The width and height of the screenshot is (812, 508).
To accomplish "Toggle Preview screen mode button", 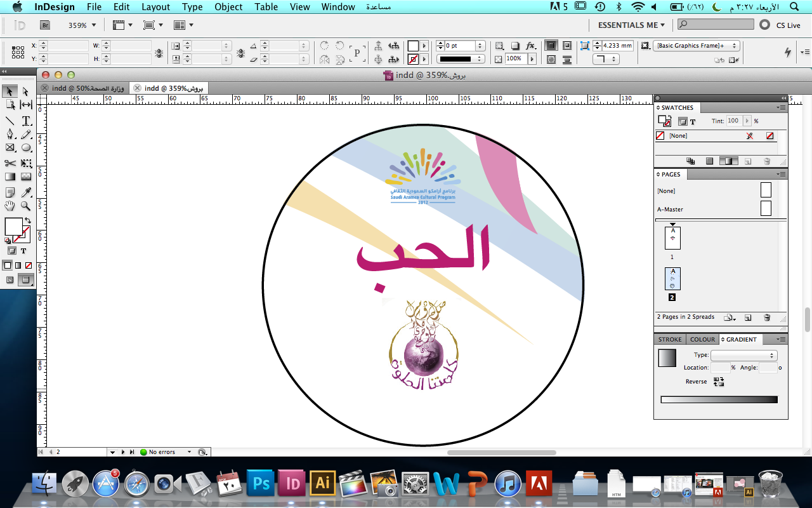I will point(26,280).
